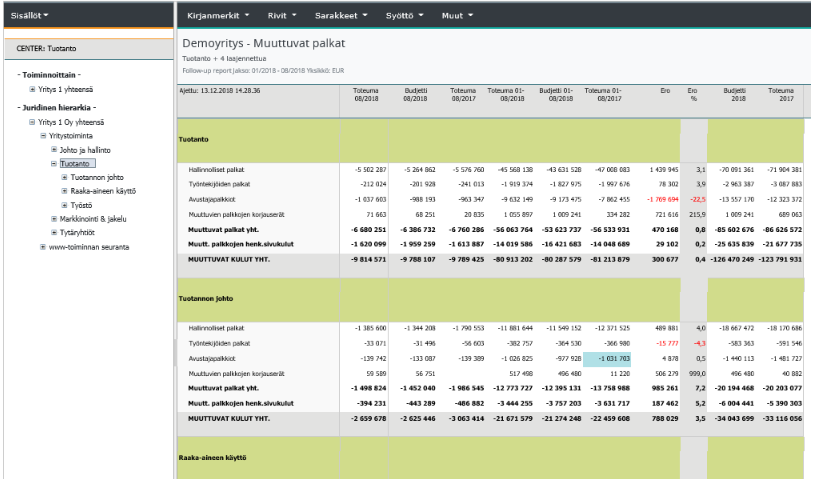
Task: Click the highlighted Avustajapalkkiot cell -1 031 703
Action: click(x=606, y=358)
